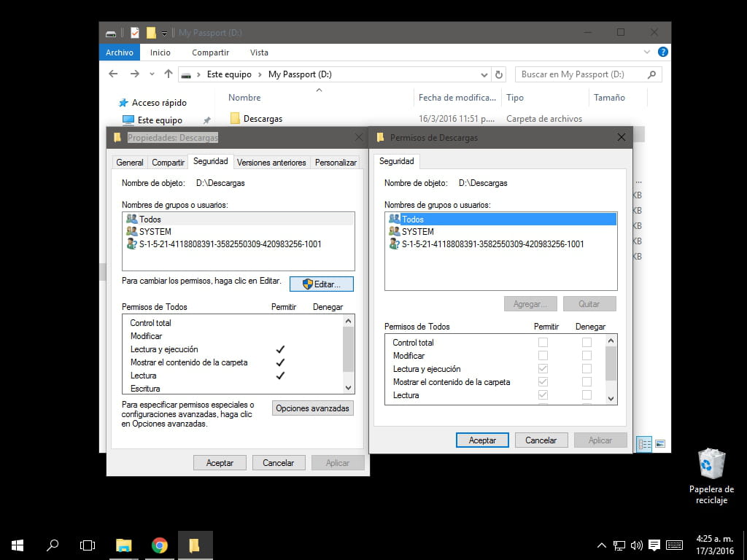Expand the ribbon with the chevron

647,52
